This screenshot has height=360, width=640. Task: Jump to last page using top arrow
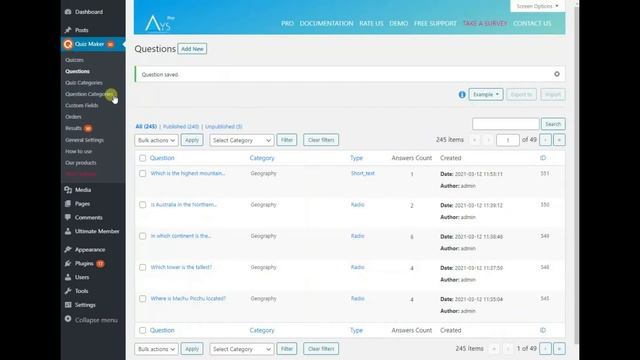click(559, 140)
